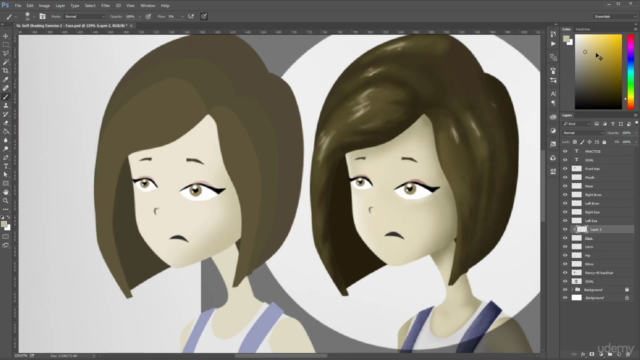Click the hue spectrum slider strip
The image size is (640, 360).
[631, 72]
